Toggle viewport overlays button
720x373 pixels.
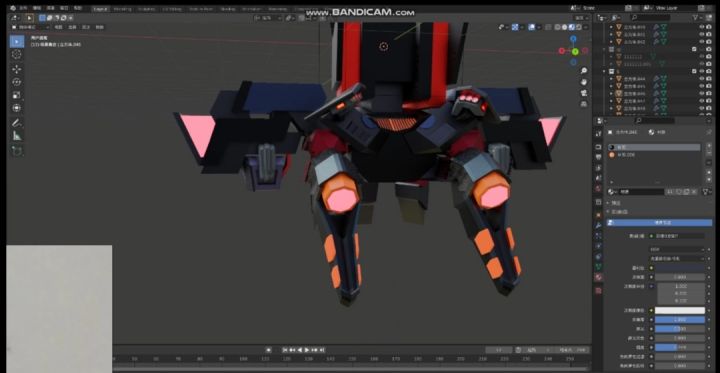(x=531, y=27)
